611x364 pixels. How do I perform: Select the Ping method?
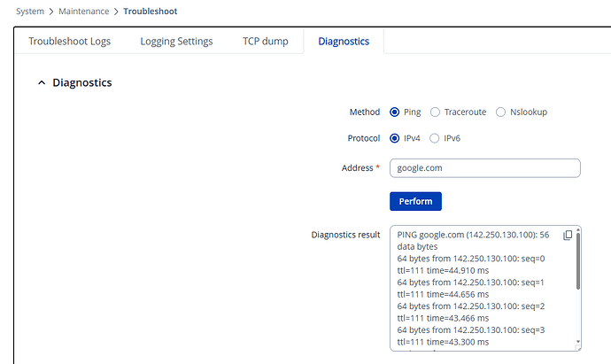point(395,112)
